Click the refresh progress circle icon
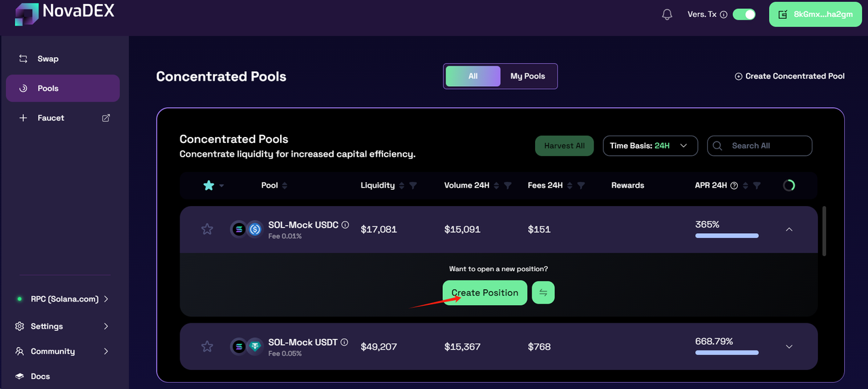This screenshot has width=868, height=389. pyautogui.click(x=789, y=185)
